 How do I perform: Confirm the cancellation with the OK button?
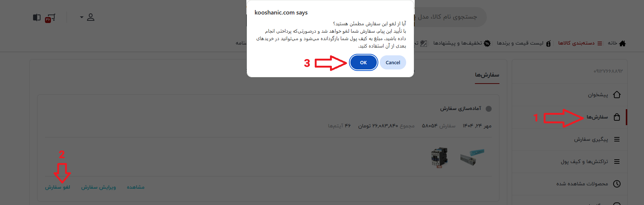click(x=363, y=62)
